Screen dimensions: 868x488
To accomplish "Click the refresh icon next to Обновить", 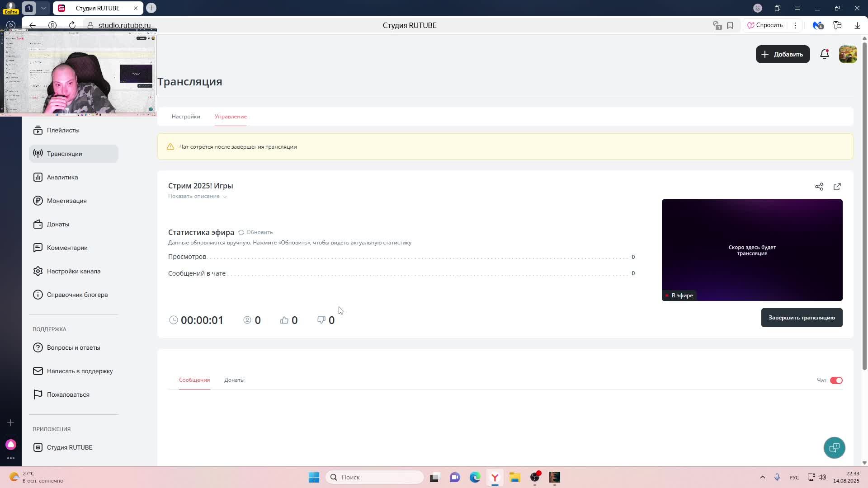I will point(241,232).
